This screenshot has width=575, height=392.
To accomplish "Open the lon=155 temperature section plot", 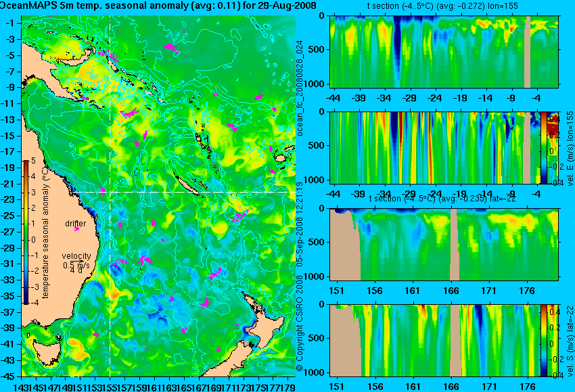I will [444, 51].
